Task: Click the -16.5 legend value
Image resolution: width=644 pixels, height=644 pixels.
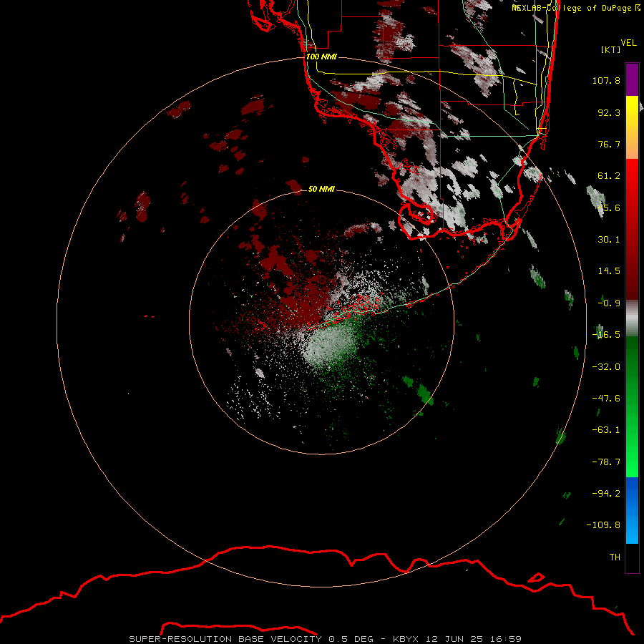Action: (x=606, y=335)
